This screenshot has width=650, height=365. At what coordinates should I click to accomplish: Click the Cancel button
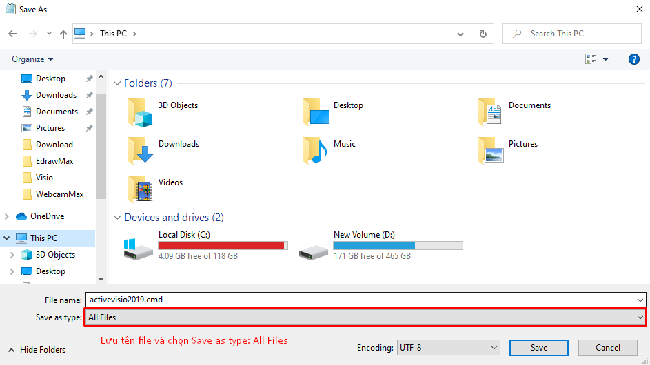tap(608, 348)
